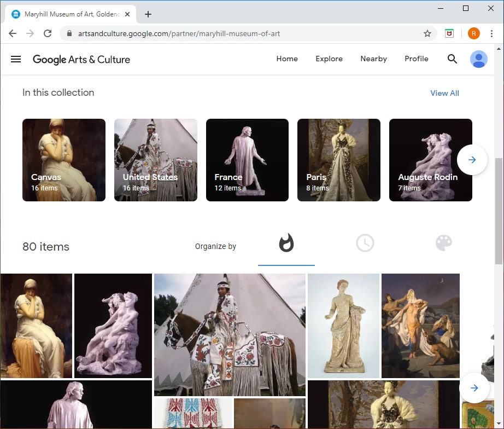The image size is (504, 429).
Task: Open the Paris 8 items card
Action: pyautogui.click(x=339, y=160)
